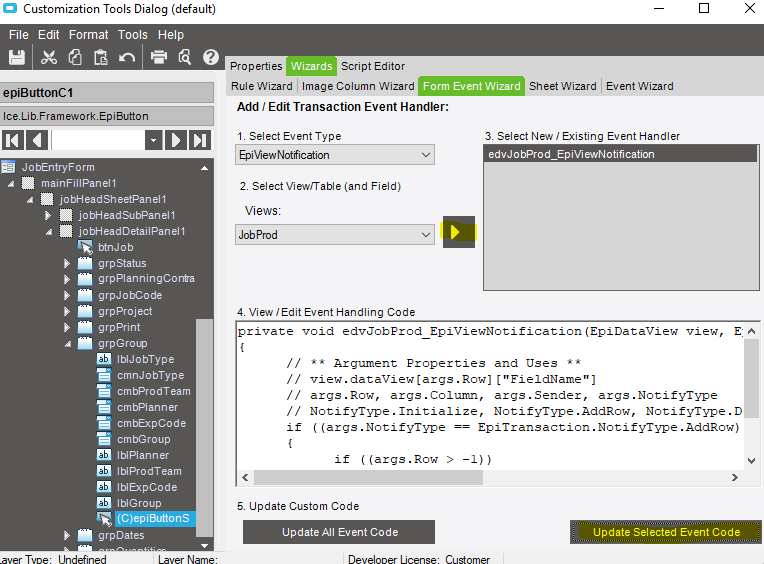The width and height of the screenshot is (764, 564).
Task: Collapse the grpGroup tree node
Action: point(67,343)
